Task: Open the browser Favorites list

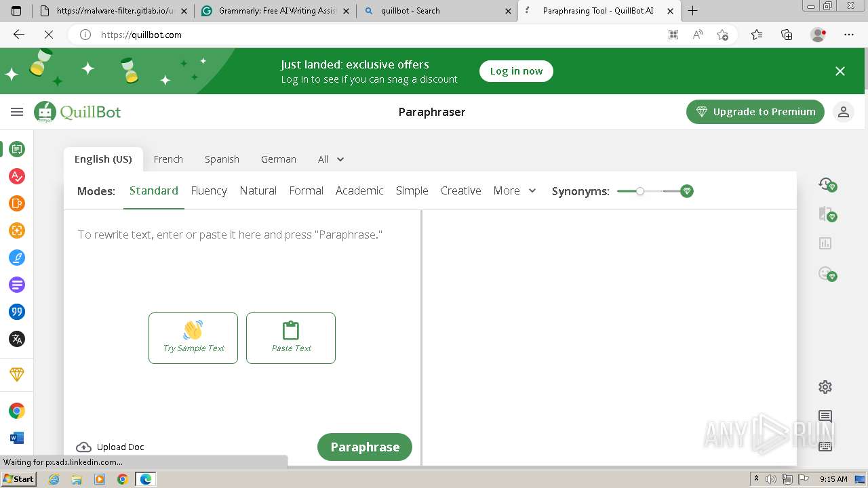Action: [757, 35]
